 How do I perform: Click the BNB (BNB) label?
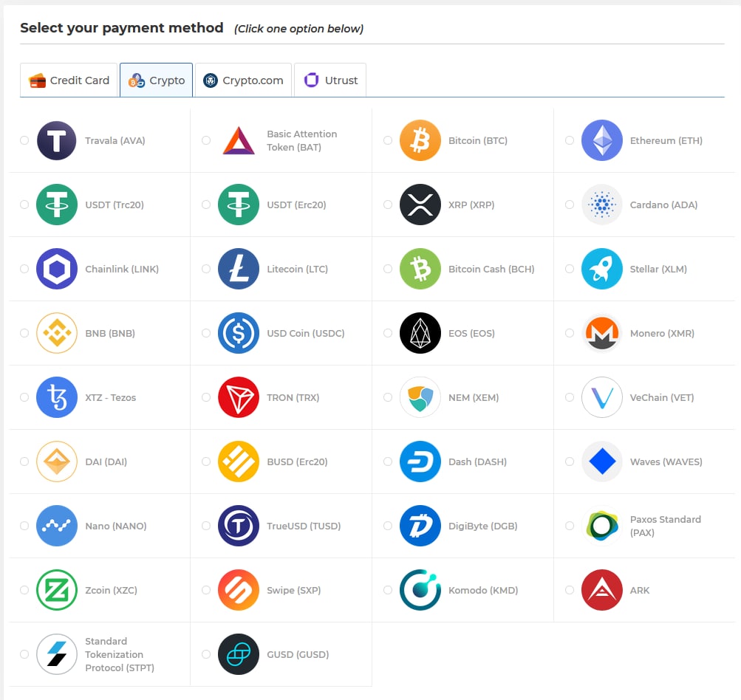110,334
